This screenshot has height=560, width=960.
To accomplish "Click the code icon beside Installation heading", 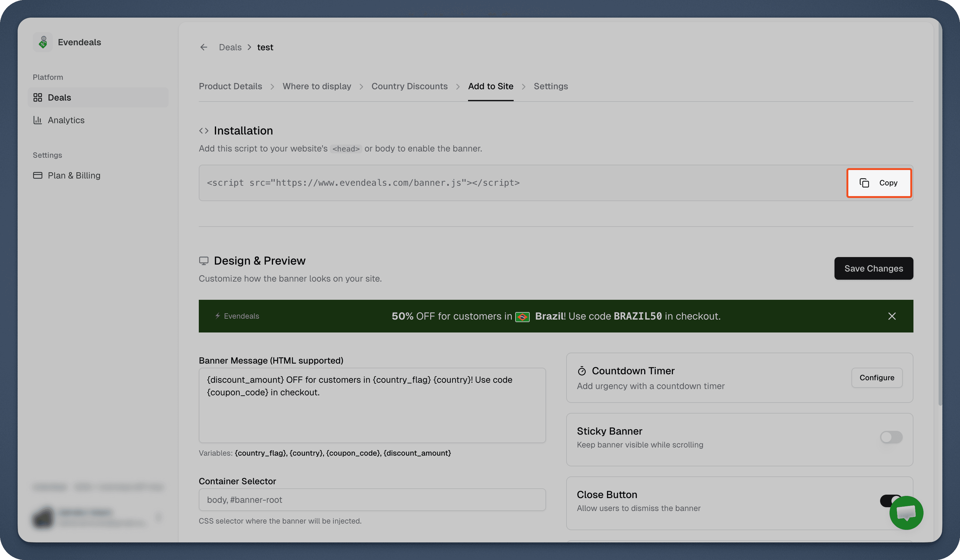I will [204, 131].
